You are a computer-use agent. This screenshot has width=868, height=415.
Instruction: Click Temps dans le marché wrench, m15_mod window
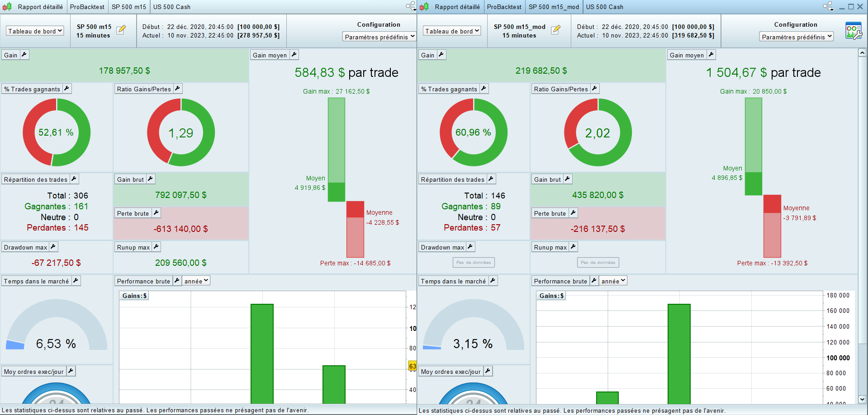(493, 281)
